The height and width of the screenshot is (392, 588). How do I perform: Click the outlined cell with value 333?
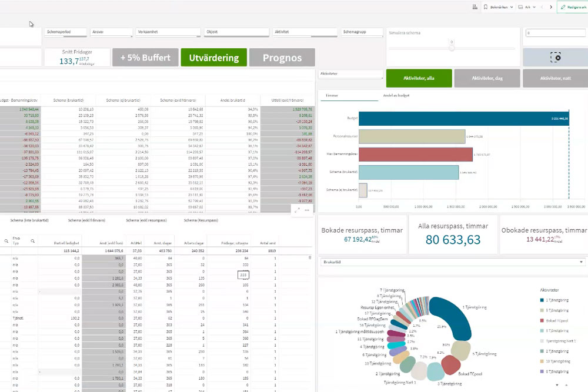pyautogui.click(x=243, y=275)
